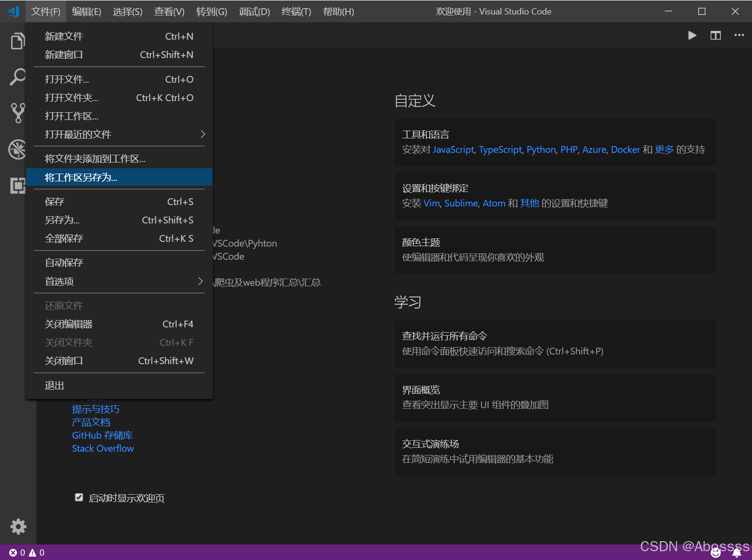
Task: Open the 查找并运行所有命令 card
Action: coord(555,344)
